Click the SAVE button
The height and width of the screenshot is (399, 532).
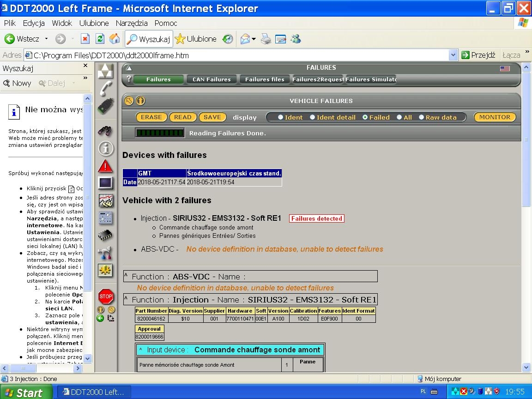tap(212, 117)
